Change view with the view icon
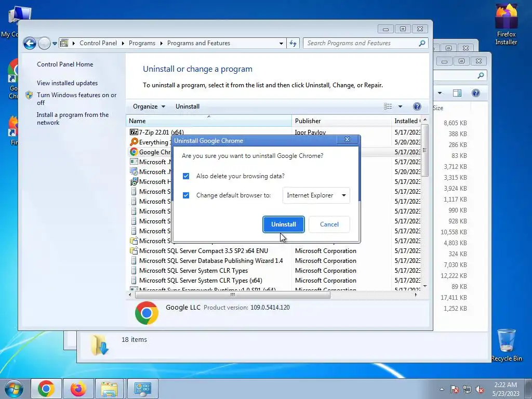Viewport: 532px width, 399px height. pyautogui.click(x=388, y=107)
